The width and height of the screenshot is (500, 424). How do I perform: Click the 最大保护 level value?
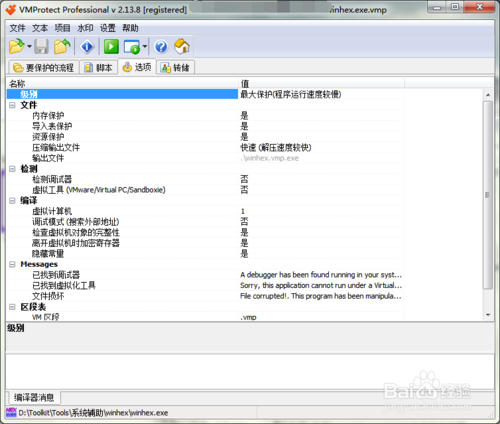[291, 94]
